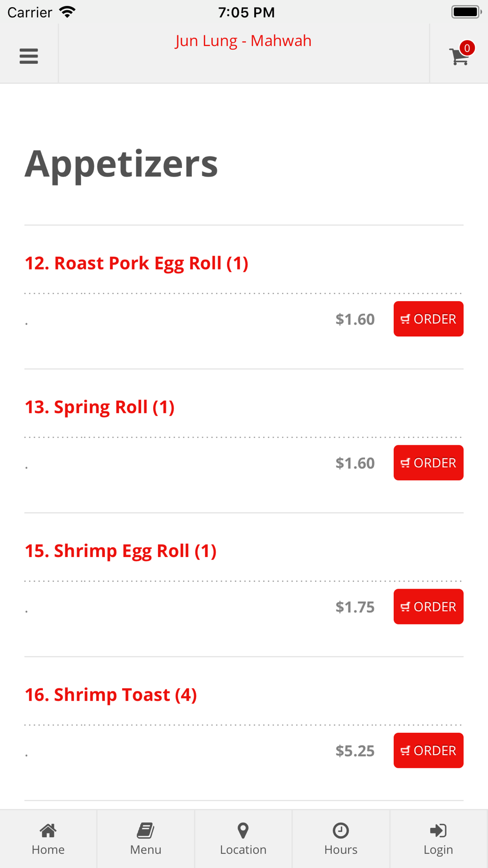Tap the Home house icon
Screen dimensions: 488x868
pyautogui.click(x=48, y=830)
